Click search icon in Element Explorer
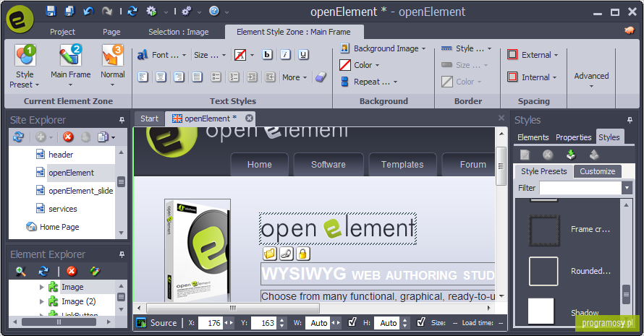Viewport: 644px width, 336px height. click(21, 271)
